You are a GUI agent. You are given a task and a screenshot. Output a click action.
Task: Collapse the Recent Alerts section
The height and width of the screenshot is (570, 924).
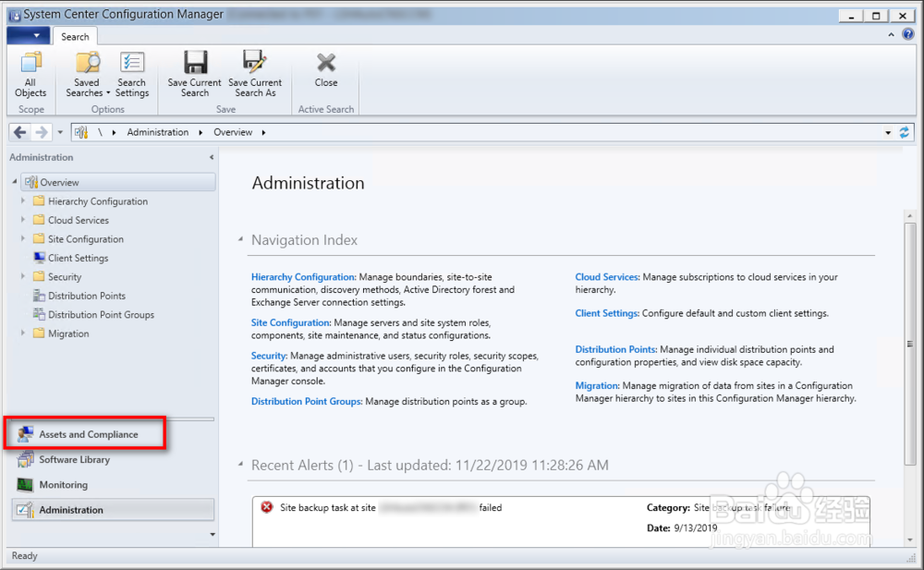pos(240,465)
